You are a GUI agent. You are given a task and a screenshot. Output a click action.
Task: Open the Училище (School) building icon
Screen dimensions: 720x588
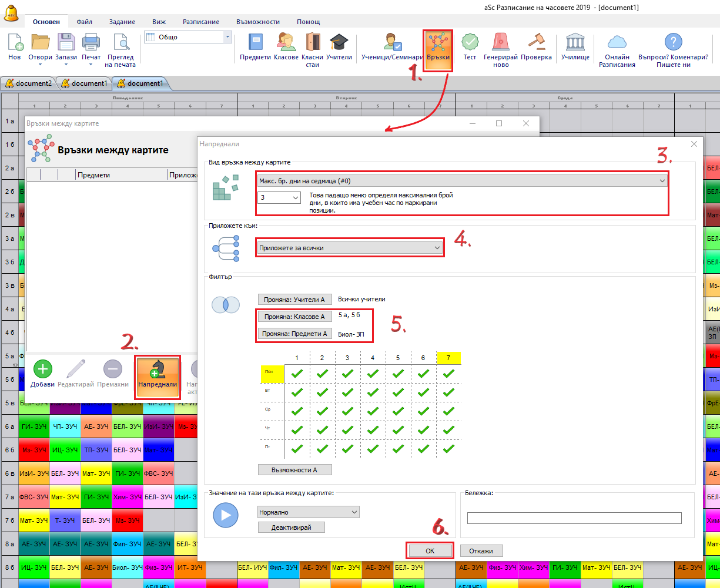pos(575,43)
